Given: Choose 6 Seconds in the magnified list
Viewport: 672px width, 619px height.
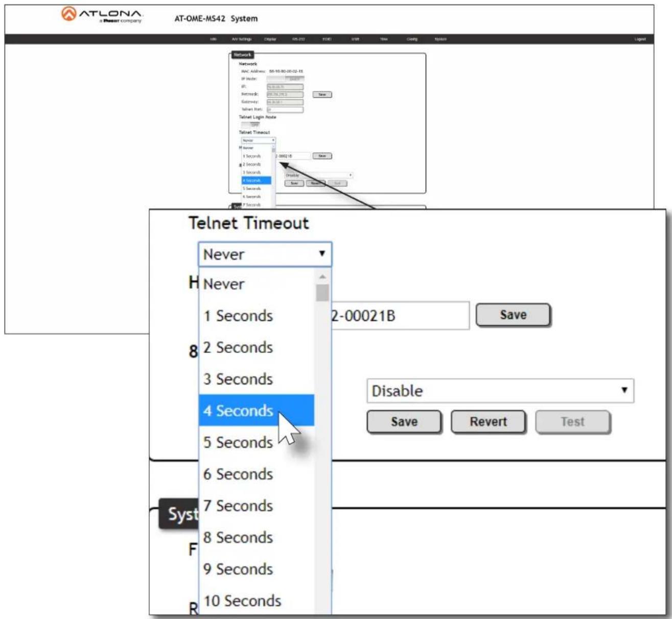Looking at the screenshot, I should [x=257, y=474].
